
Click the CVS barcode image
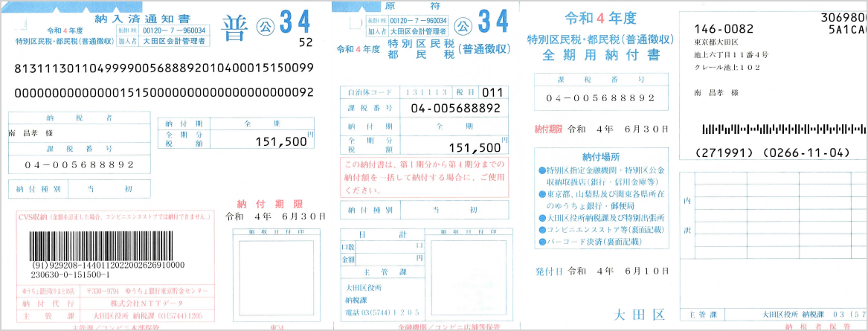tap(100, 245)
